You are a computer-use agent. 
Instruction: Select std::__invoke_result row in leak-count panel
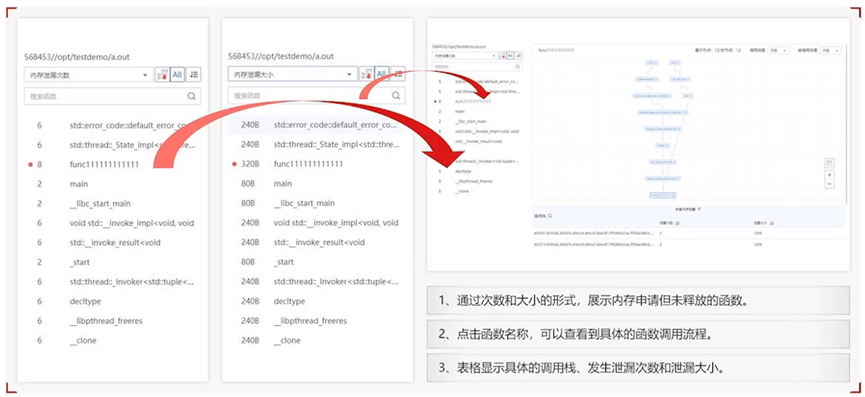point(113,243)
